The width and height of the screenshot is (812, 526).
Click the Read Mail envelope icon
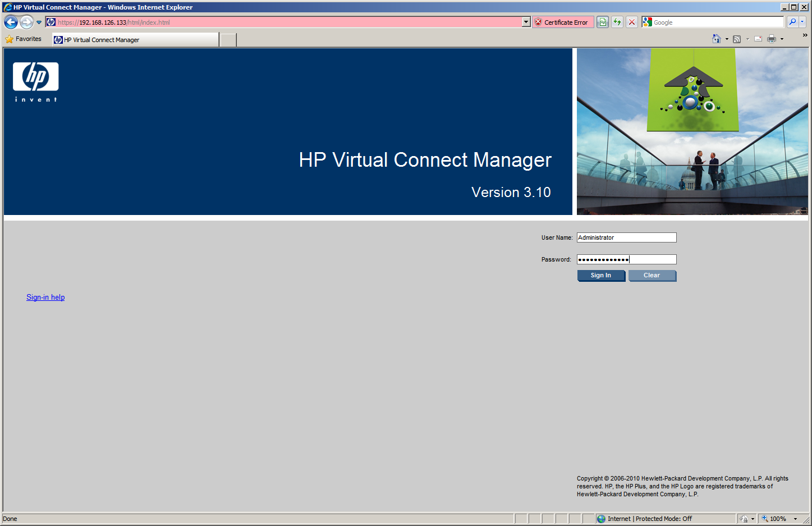click(758, 39)
